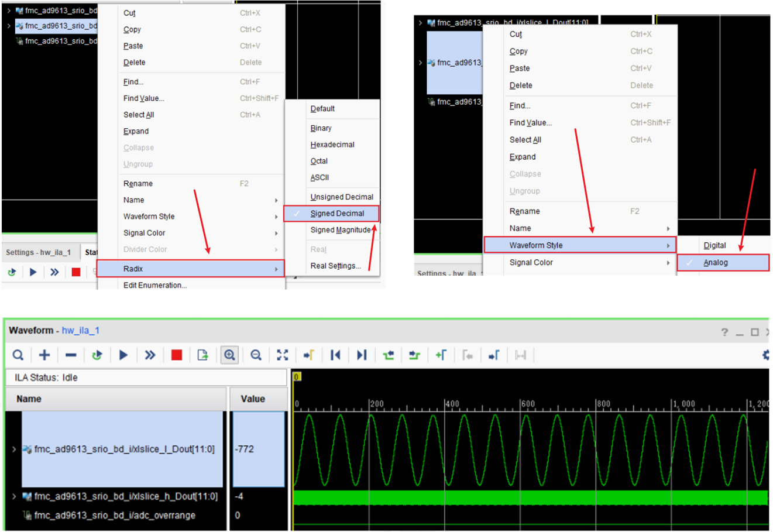Open the Radix submenu in the left context menu
This screenshot has height=532, width=773.
(191, 269)
